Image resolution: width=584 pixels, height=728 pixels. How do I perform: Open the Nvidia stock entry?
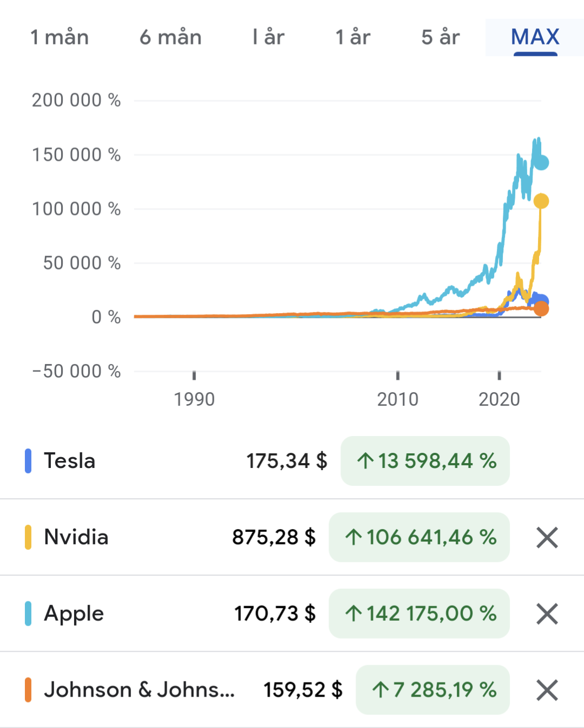(x=76, y=537)
